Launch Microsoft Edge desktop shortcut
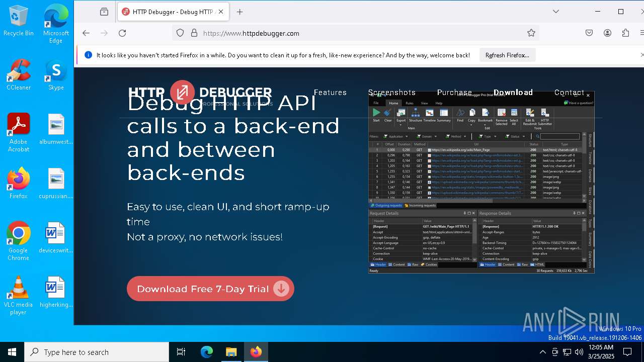This screenshot has width=644, height=362. 56,24
